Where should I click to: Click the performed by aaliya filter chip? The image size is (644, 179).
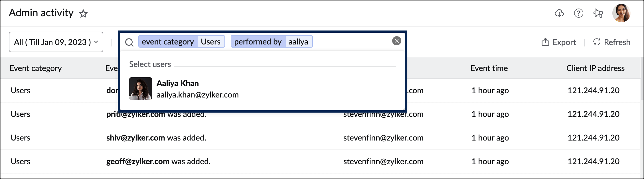[271, 42]
